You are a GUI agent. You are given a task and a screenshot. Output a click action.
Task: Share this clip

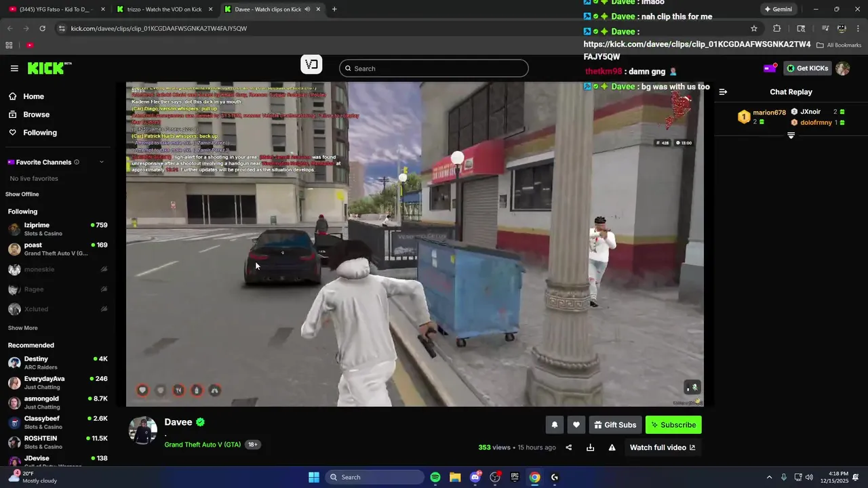click(x=569, y=447)
